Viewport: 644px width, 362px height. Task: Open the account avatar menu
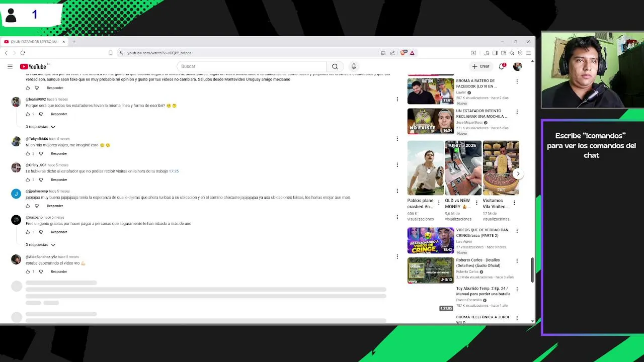[517, 66]
